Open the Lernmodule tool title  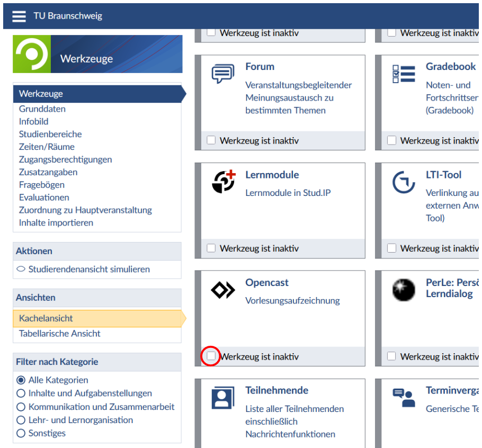pyautogui.click(x=272, y=175)
